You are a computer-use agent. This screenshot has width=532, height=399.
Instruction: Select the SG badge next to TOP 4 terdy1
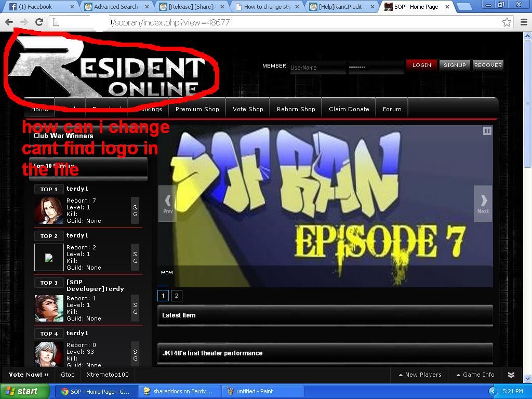pos(135,355)
